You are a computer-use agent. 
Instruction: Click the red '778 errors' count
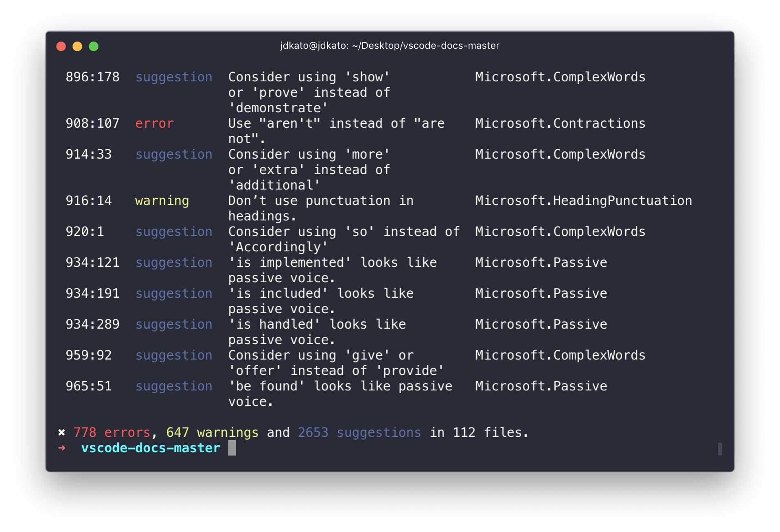pyautogui.click(x=112, y=432)
